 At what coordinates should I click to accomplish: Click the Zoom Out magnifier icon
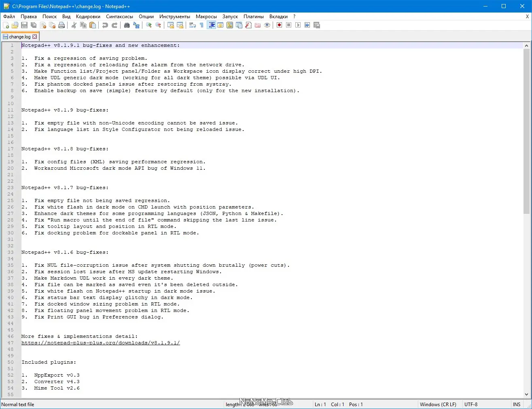[158, 25]
